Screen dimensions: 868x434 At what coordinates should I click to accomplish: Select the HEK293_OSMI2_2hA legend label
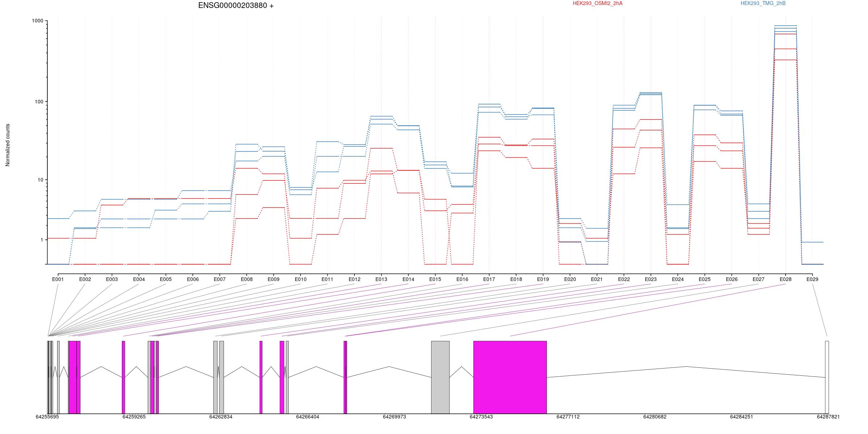coord(597,3)
